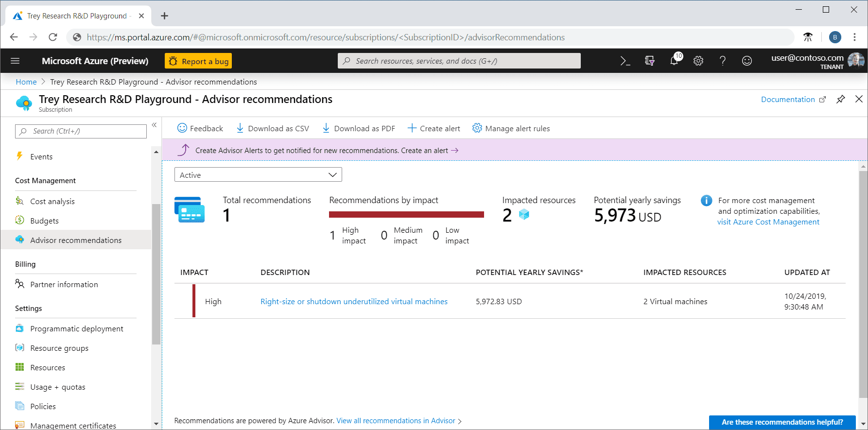Open Right-size or shutdown underutilized virtual machines
This screenshot has width=868, height=430.
pyautogui.click(x=354, y=302)
